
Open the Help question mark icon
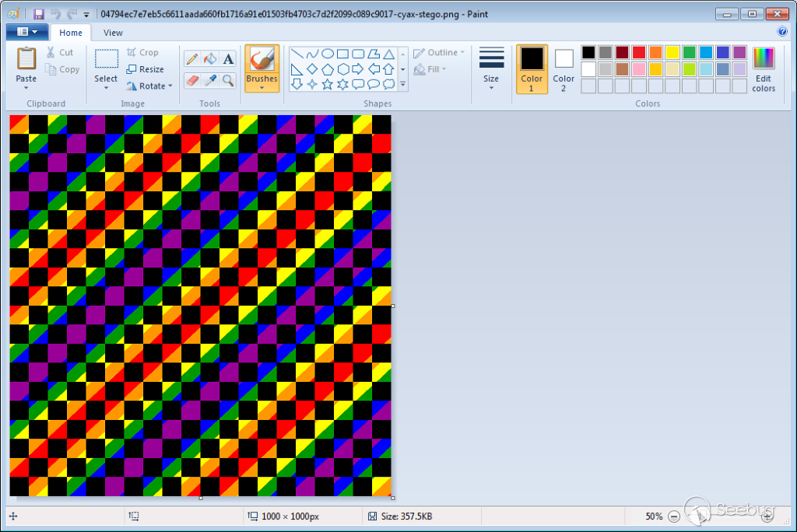point(781,32)
